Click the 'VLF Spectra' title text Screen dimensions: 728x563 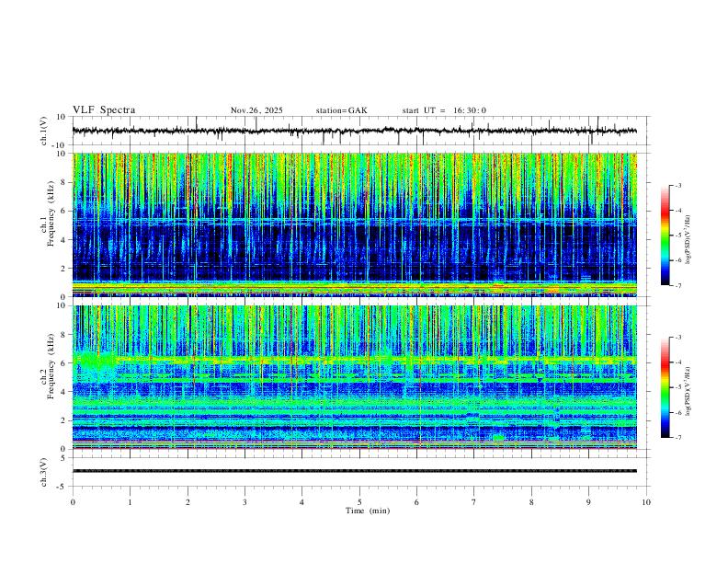click(x=104, y=110)
